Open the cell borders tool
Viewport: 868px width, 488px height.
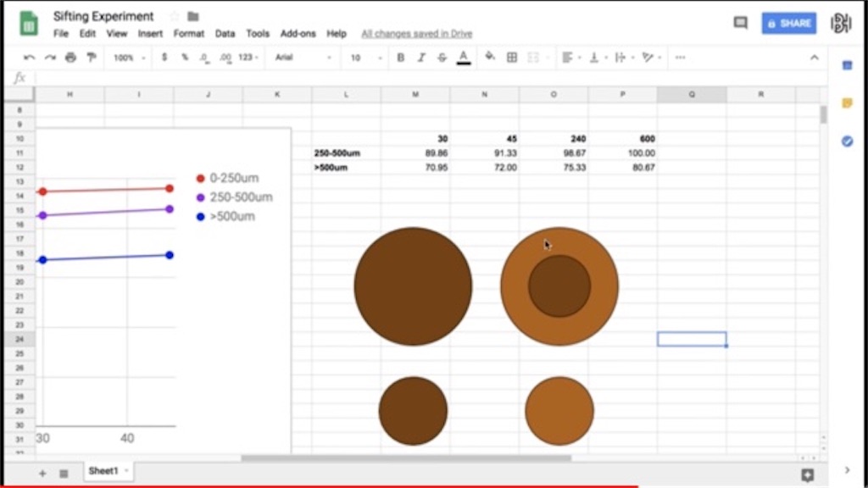click(x=512, y=58)
